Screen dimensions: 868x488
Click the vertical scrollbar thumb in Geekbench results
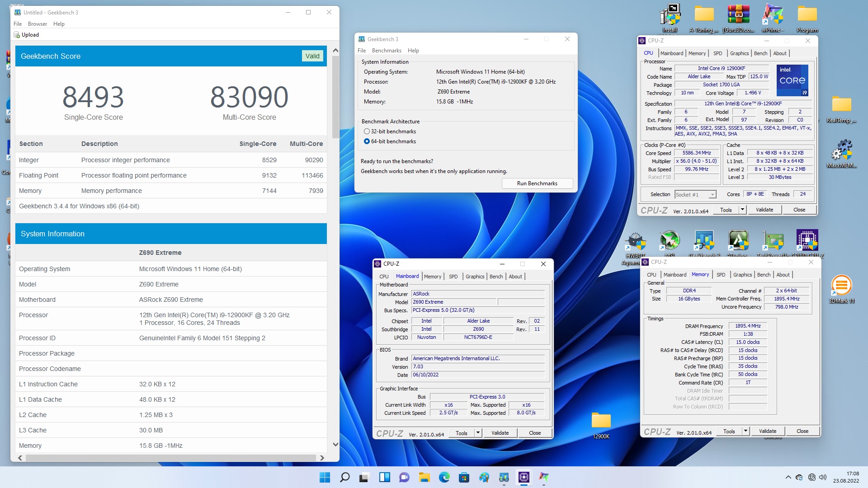click(335, 97)
